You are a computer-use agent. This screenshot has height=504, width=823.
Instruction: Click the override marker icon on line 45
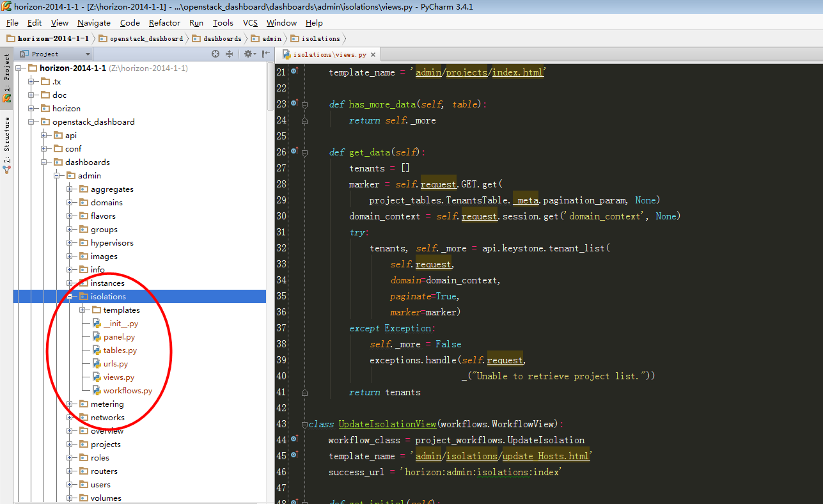click(x=294, y=455)
